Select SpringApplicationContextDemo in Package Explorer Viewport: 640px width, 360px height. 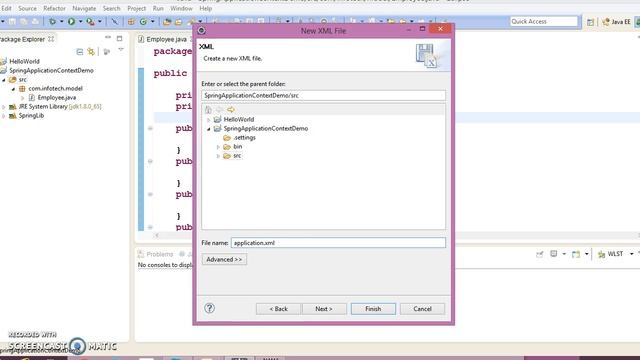(x=51, y=70)
